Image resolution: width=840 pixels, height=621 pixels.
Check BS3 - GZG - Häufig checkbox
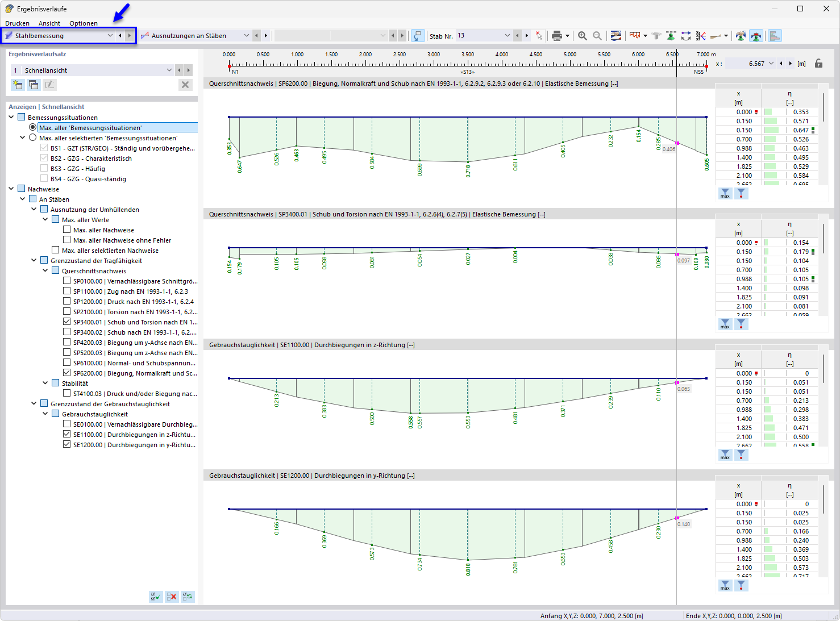tap(44, 169)
